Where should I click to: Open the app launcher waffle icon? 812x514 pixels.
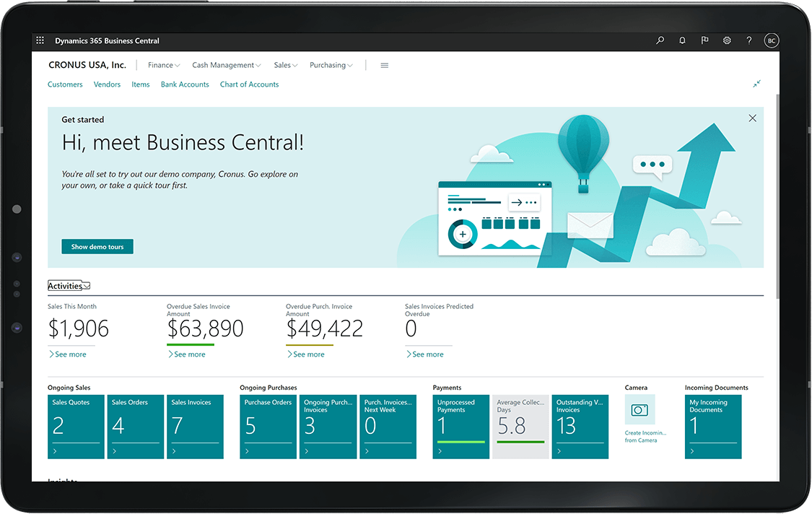click(40, 41)
